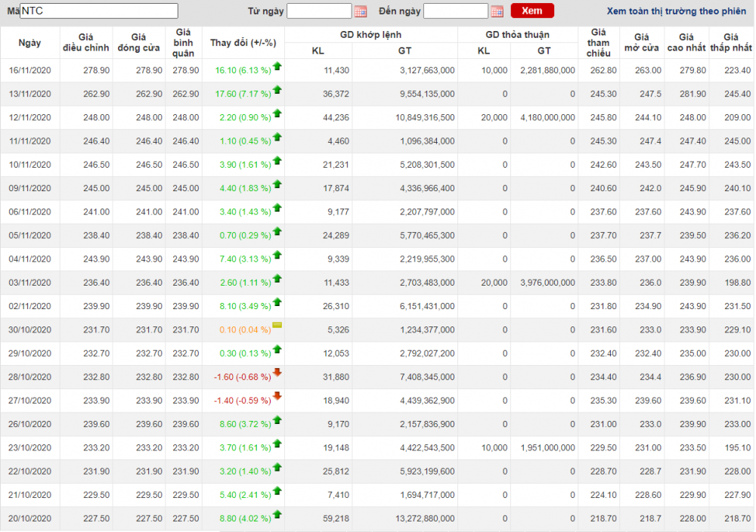Click green up arrow on 06/11/2020 row
This screenshot has width=756, height=532.
[x=277, y=208]
